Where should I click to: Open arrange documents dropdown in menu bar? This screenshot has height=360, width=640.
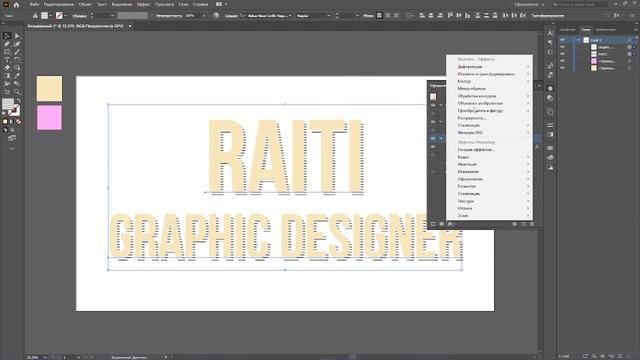click(x=222, y=4)
